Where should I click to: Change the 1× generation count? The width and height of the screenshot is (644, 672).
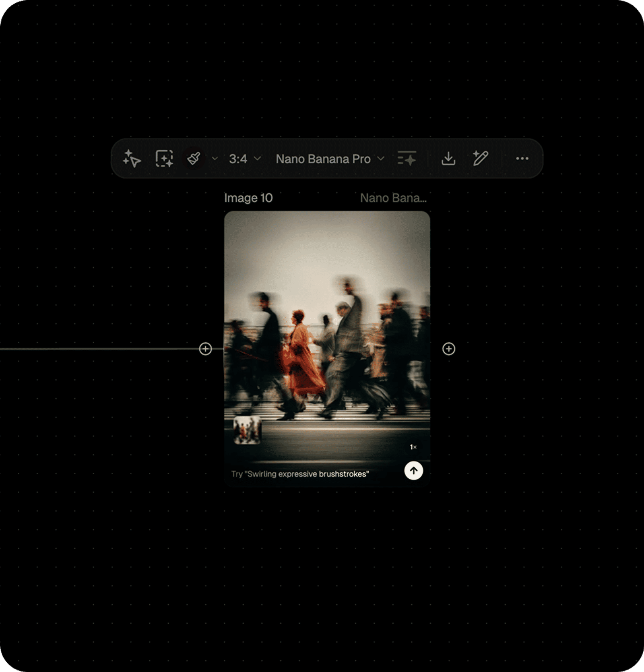pyautogui.click(x=413, y=447)
